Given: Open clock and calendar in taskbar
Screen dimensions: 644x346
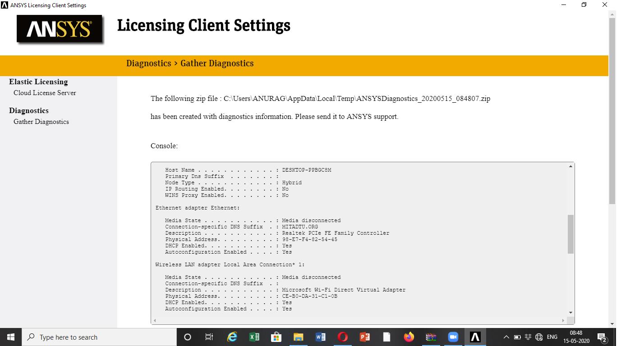Looking at the screenshot, I should point(576,337).
